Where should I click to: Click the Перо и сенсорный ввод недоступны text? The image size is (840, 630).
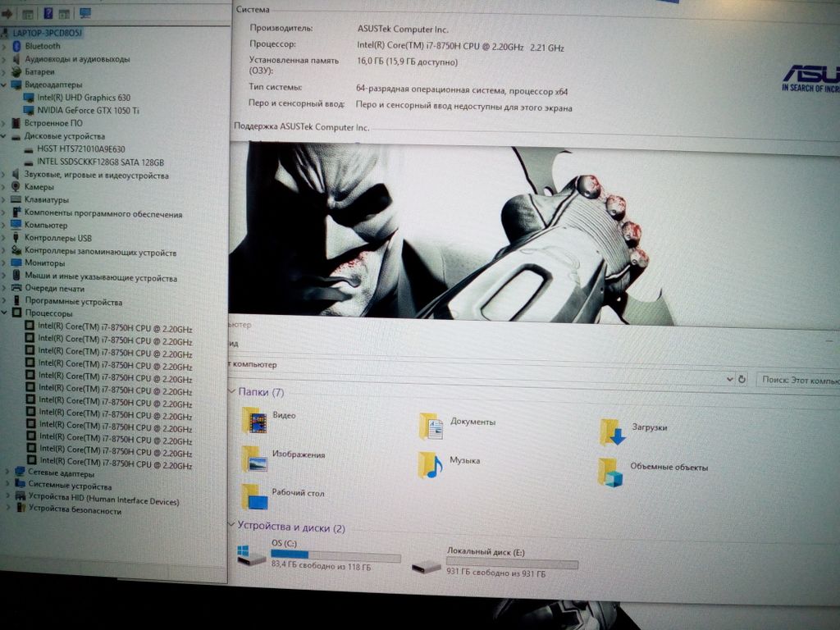point(464,106)
